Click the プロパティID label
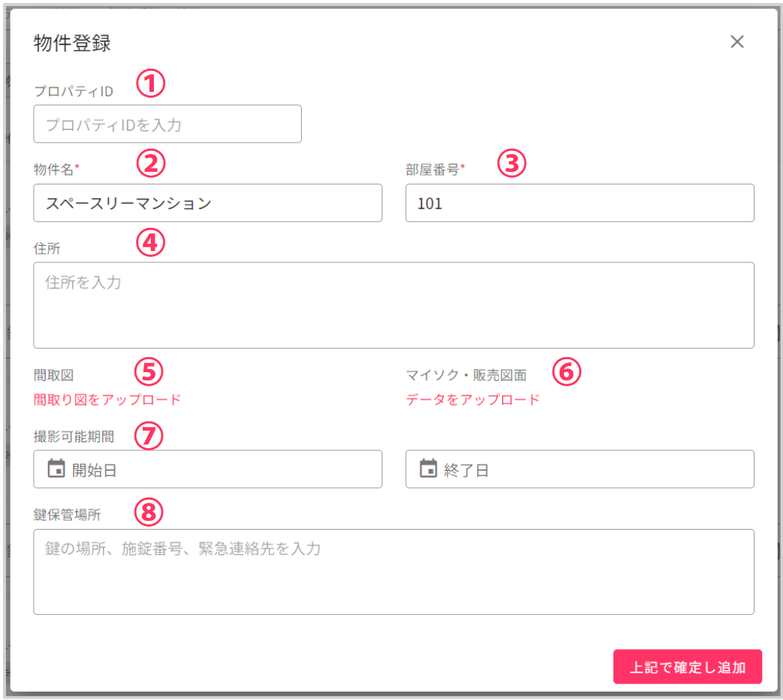 point(73,91)
